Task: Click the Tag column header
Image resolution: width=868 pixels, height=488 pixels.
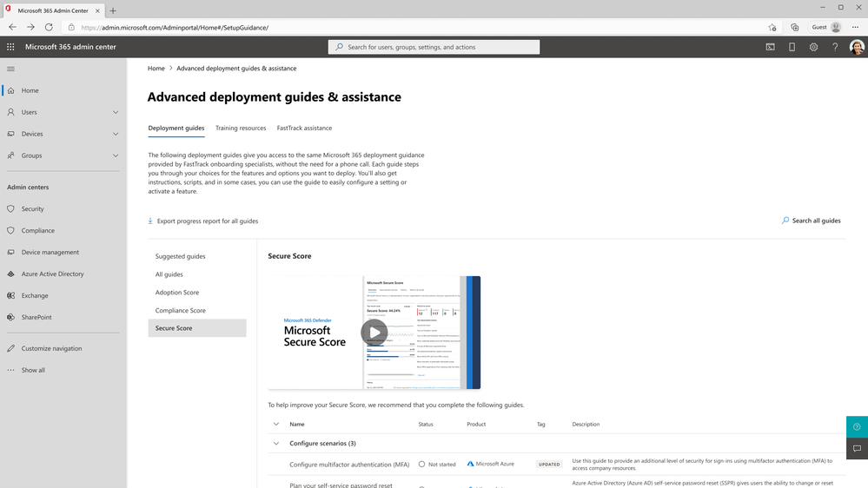Action: [x=540, y=425]
